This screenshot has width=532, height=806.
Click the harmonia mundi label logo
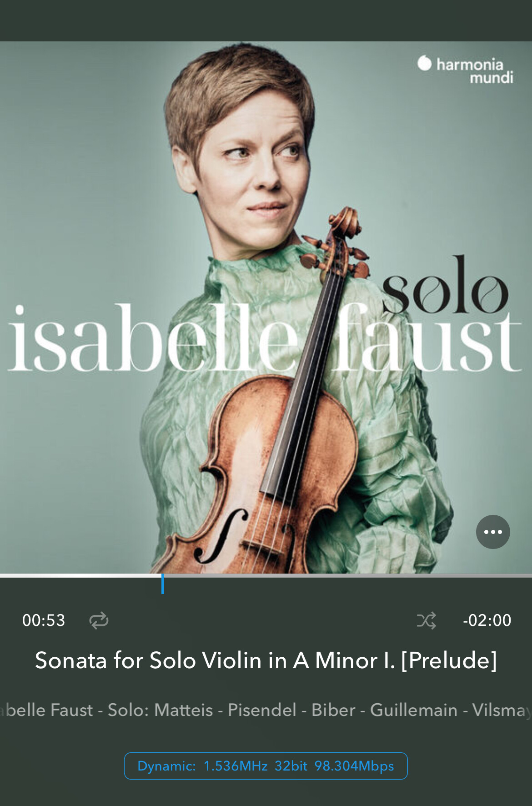[x=466, y=70]
